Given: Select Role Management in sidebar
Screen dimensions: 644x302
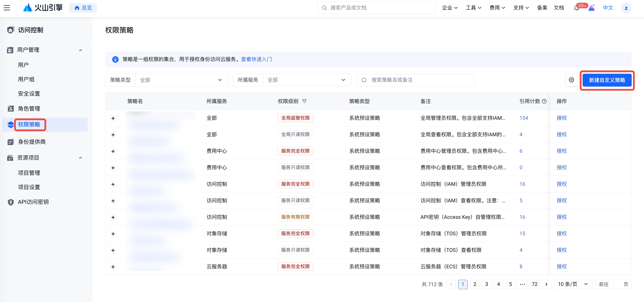Looking at the screenshot, I should tap(29, 109).
